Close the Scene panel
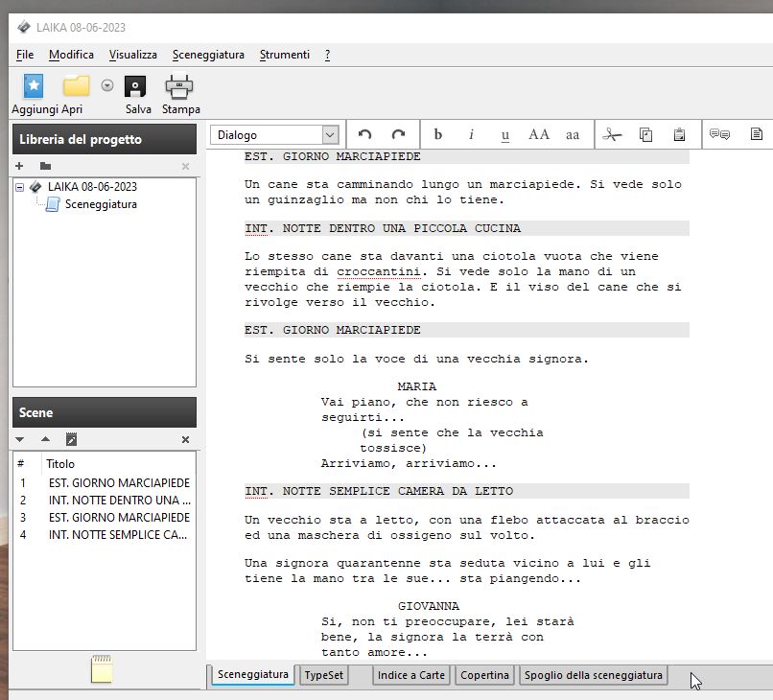The image size is (773, 700). (185, 439)
